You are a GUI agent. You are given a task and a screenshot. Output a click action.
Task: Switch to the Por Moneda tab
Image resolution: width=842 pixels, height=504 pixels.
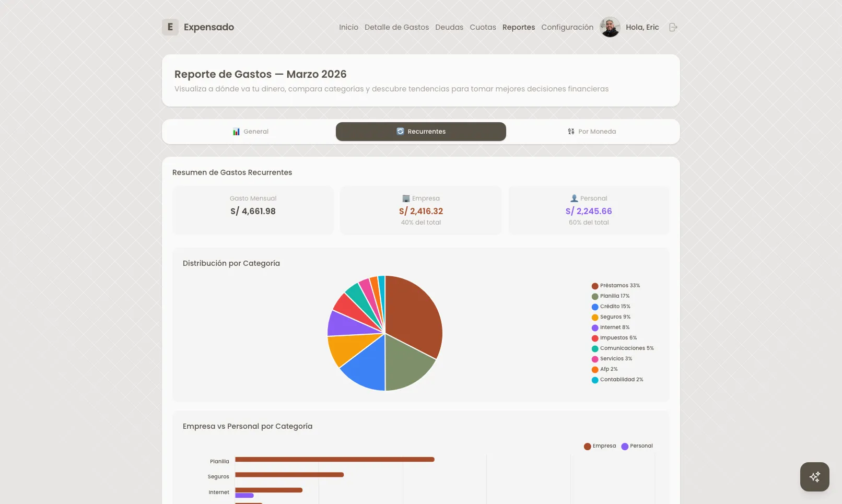click(x=591, y=131)
